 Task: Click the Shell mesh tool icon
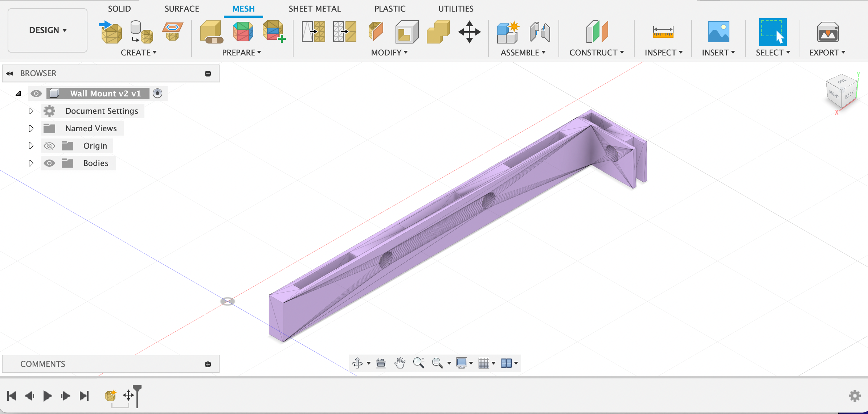(406, 32)
